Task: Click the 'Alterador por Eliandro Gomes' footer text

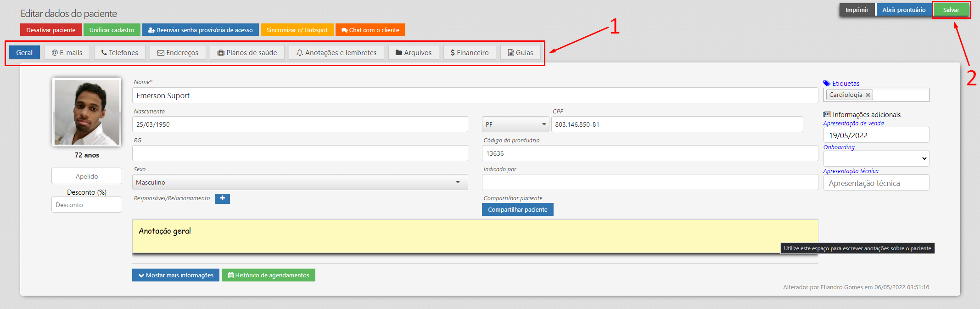Action: coord(856,287)
